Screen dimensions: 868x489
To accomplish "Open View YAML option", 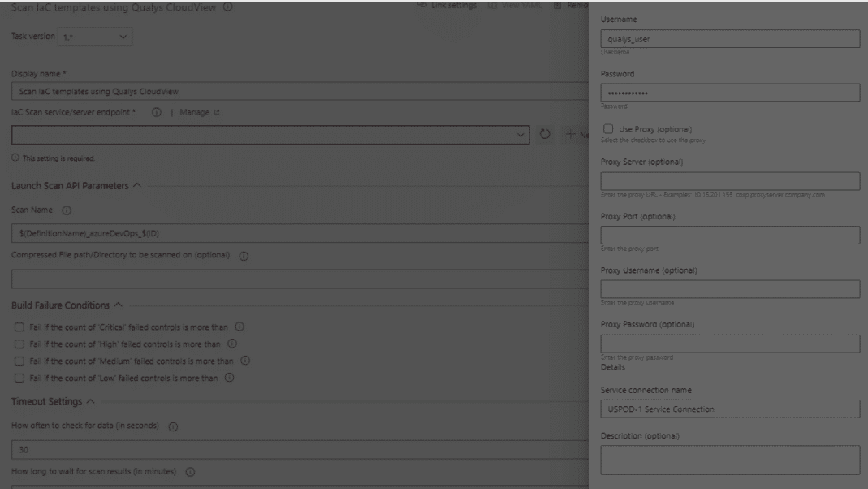I will pyautogui.click(x=515, y=5).
